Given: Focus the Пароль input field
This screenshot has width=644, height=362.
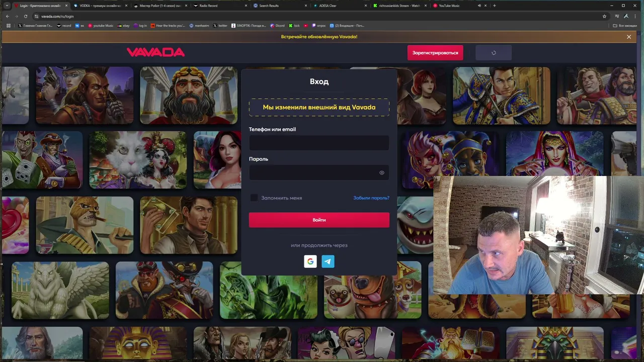Looking at the screenshot, I should point(319,173).
